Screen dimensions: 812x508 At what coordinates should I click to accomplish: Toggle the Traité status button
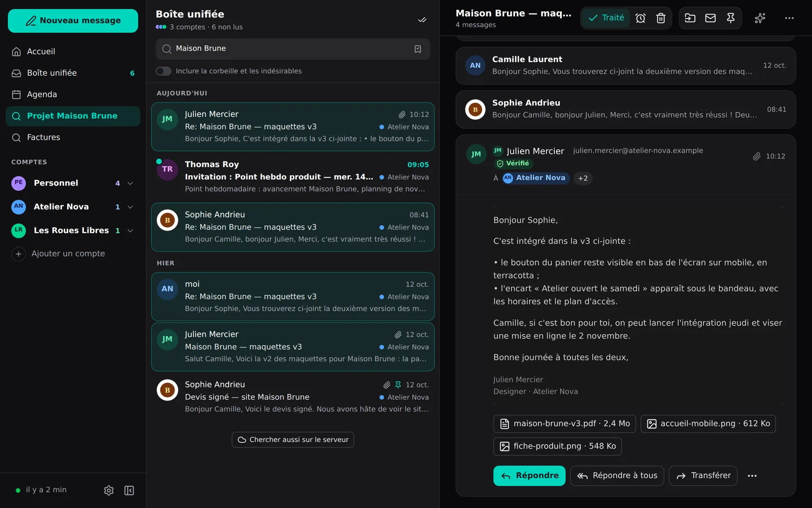click(x=606, y=18)
